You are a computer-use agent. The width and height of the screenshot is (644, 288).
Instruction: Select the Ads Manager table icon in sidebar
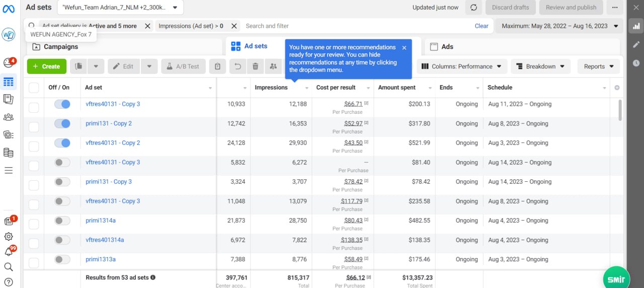pos(9,82)
